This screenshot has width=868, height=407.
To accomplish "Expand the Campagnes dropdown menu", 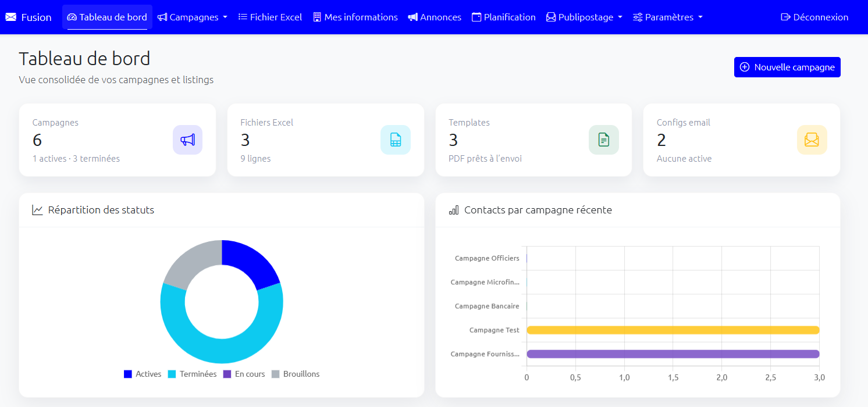I will tap(193, 17).
